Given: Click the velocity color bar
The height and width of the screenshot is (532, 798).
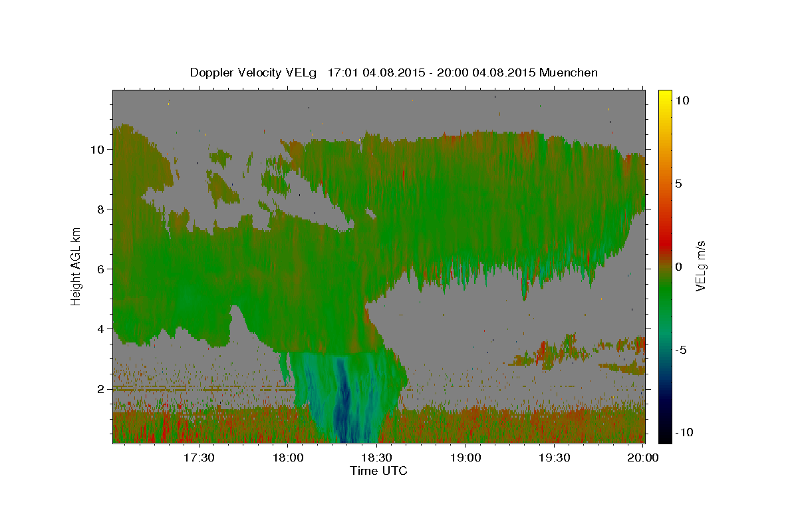Looking at the screenshot, I should (x=664, y=266).
